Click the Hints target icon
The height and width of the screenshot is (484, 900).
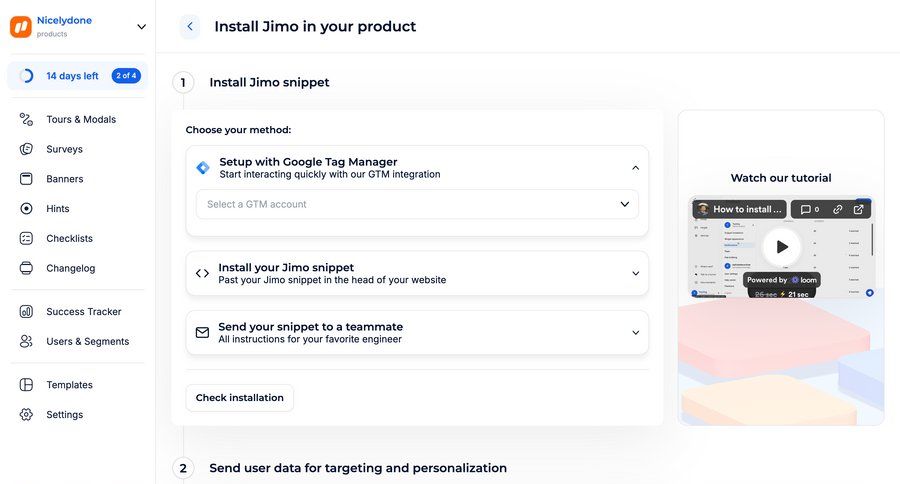(x=26, y=209)
